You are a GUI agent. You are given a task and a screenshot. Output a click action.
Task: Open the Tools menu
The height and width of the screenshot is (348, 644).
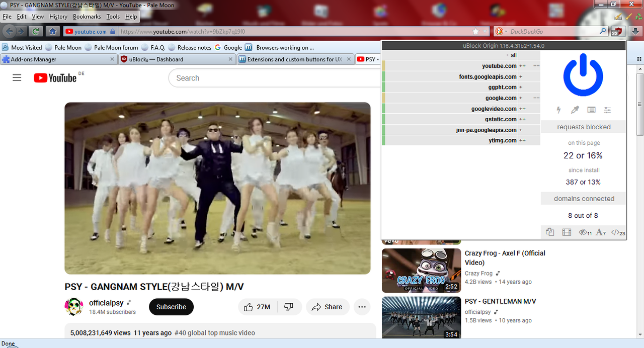pyautogui.click(x=113, y=17)
